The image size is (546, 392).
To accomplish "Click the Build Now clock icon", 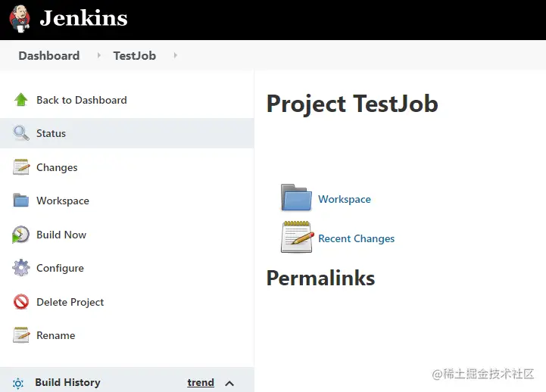I will tap(20, 235).
